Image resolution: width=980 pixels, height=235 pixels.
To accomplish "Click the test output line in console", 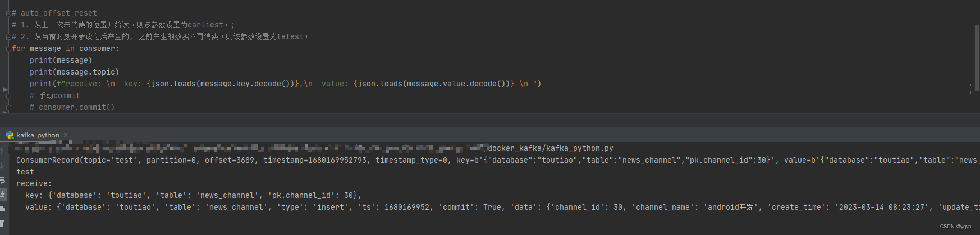I will (x=25, y=172).
